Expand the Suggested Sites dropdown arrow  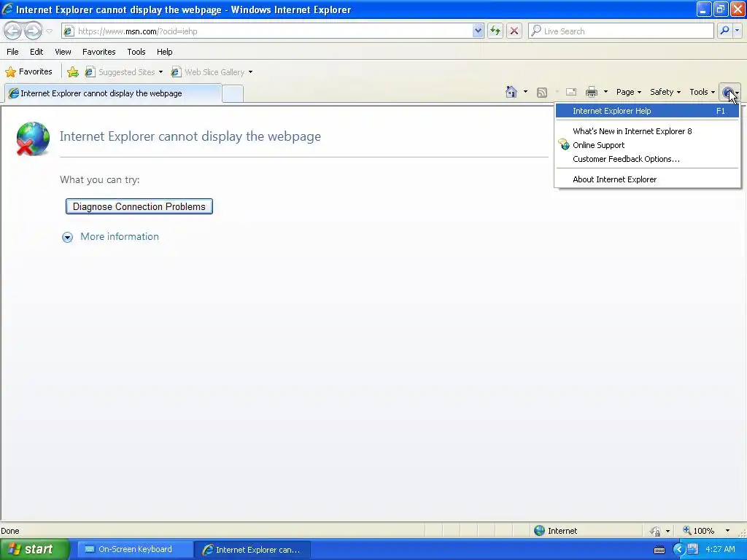(x=160, y=72)
